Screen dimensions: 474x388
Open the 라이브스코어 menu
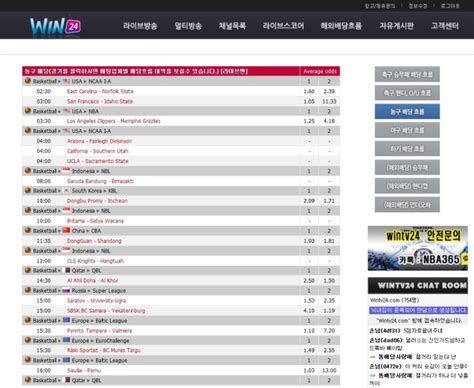283,26
